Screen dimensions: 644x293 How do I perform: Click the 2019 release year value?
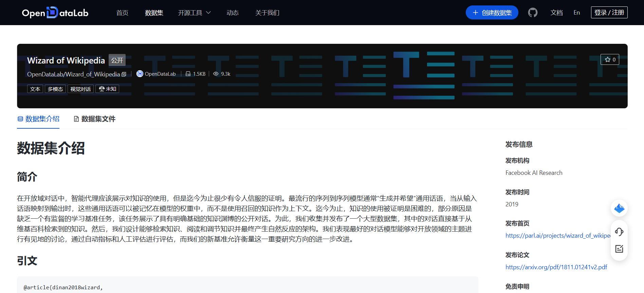[512, 204]
